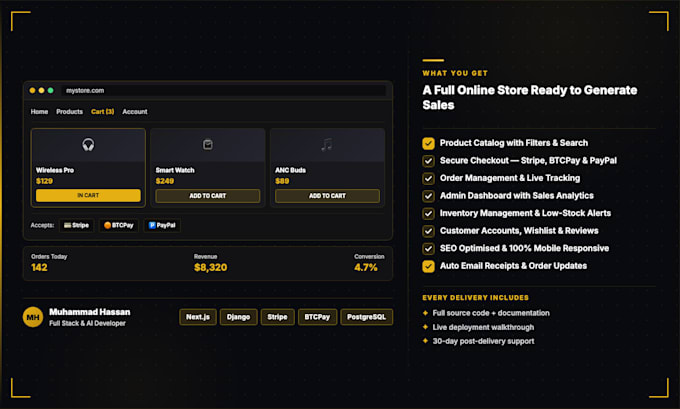Click the Conversion value 4.7%

(366, 267)
